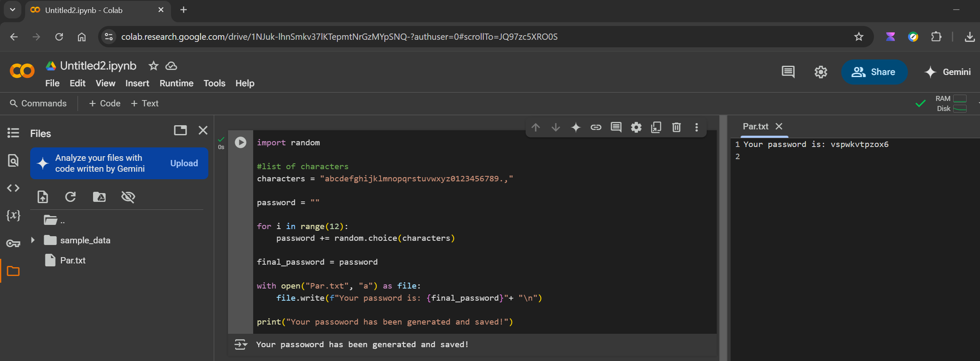The width and height of the screenshot is (980, 361).
Task: Bookmark this page star icon
Action: 859,37
